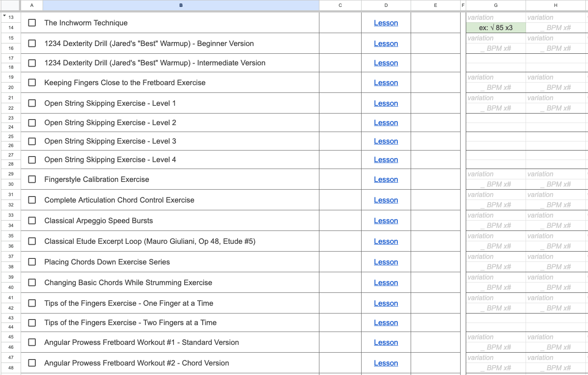Select column H header
This screenshot has height=375, width=588.
[556, 5]
